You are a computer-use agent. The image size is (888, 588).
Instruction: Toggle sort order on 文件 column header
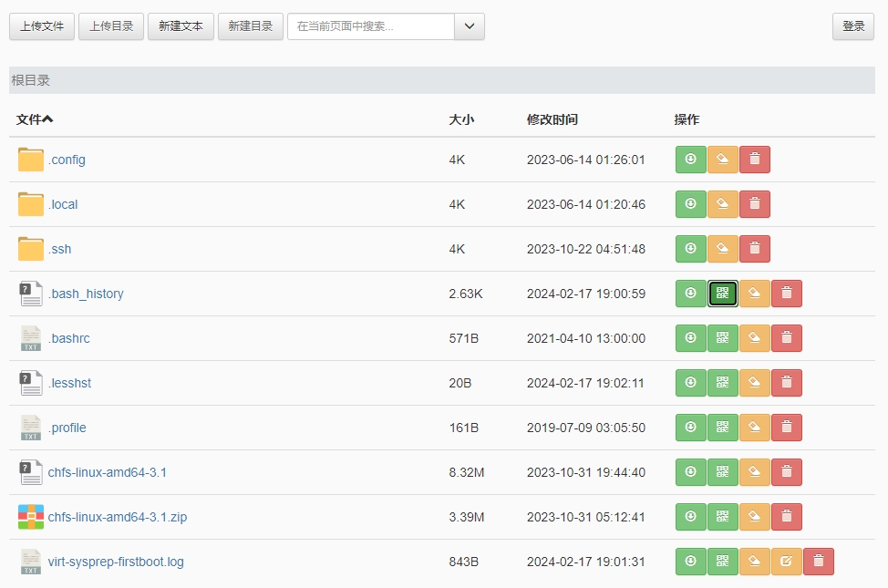[x=35, y=119]
